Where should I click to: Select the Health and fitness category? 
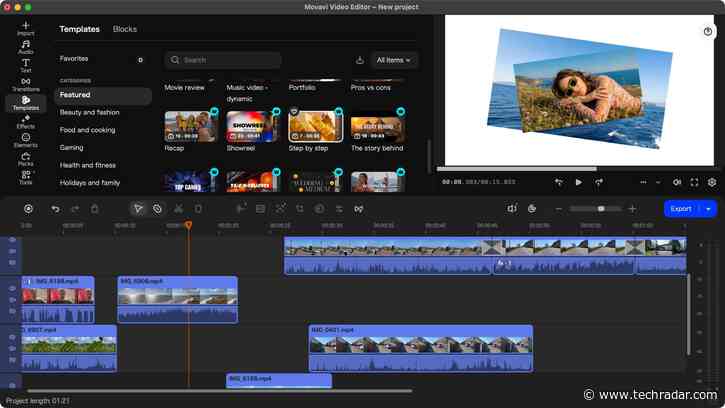[87, 165]
